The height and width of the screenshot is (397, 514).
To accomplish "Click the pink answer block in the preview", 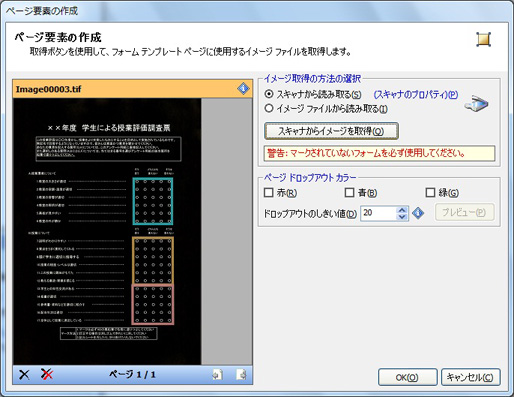I will (153, 304).
